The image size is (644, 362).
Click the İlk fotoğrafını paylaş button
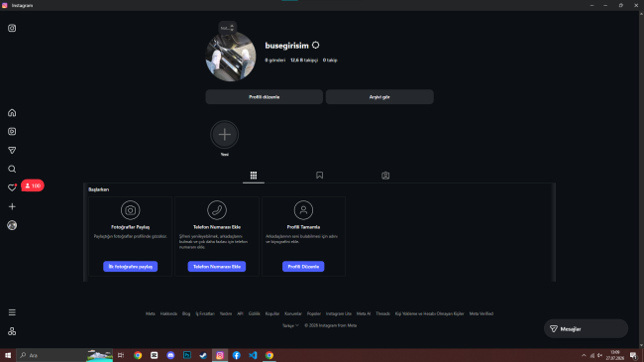(x=130, y=267)
